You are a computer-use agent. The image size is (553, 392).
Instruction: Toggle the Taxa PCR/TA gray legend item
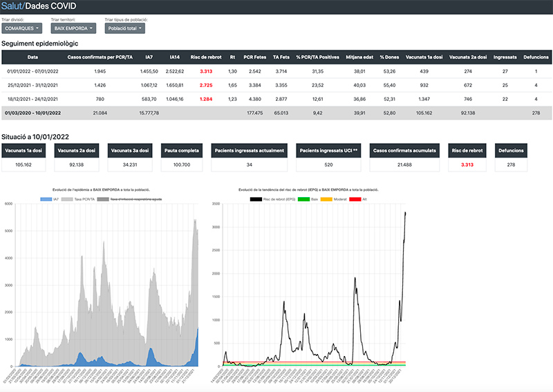(x=78, y=199)
